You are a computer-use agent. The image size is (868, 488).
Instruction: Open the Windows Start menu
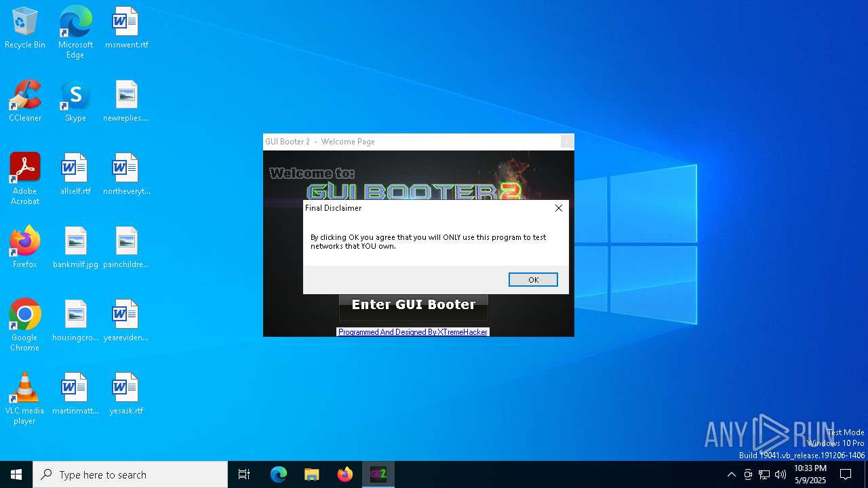[x=16, y=474]
